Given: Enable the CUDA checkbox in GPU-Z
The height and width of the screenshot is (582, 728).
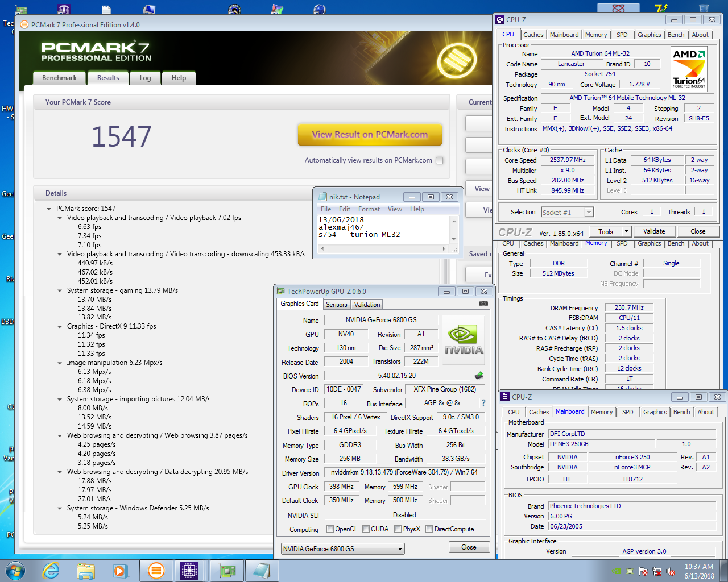Looking at the screenshot, I should (x=366, y=529).
